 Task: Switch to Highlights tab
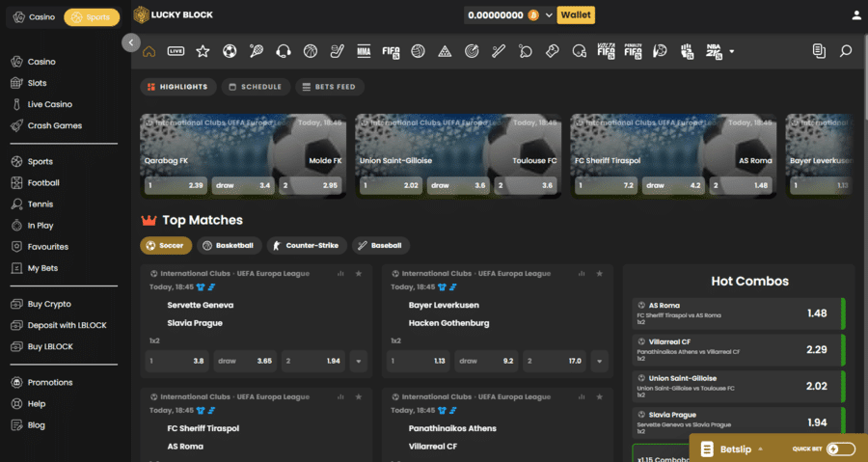(x=177, y=87)
